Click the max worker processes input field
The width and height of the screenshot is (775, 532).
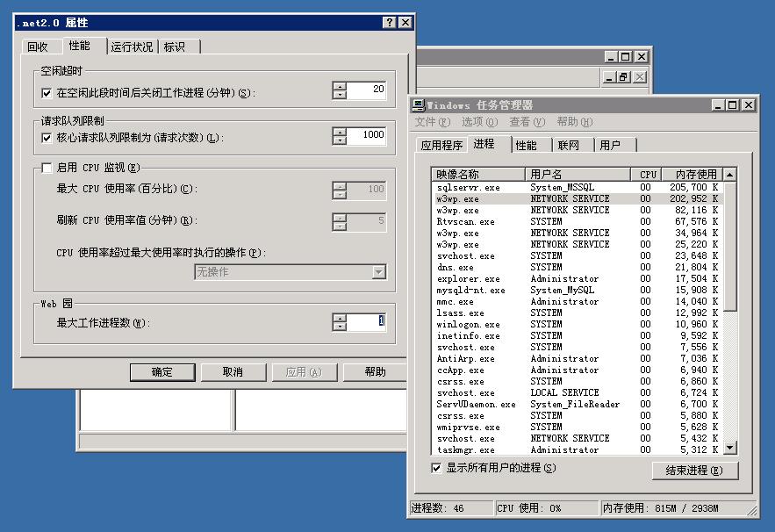366,322
